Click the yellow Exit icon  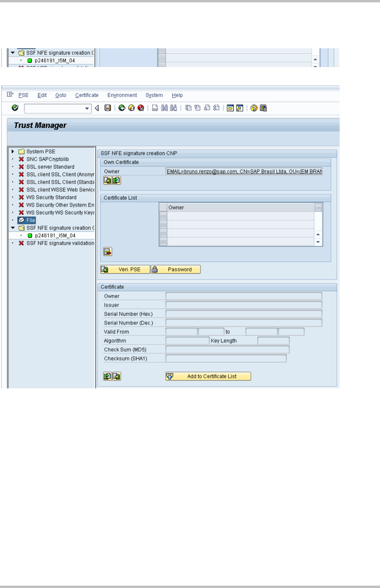[x=131, y=108]
